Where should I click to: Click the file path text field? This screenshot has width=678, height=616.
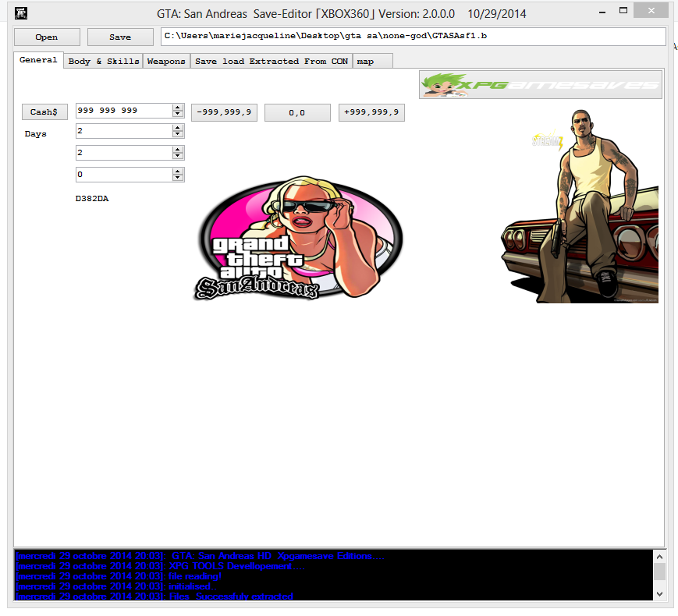(x=413, y=37)
